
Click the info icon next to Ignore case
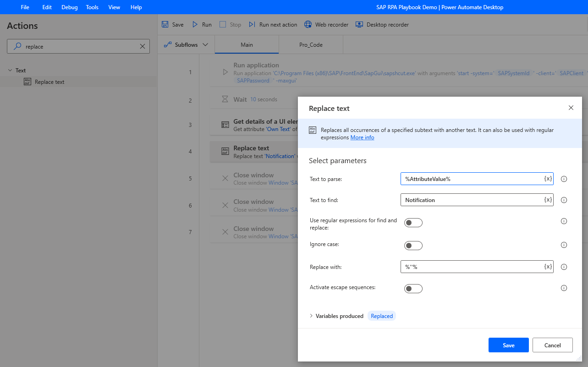[x=564, y=245]
